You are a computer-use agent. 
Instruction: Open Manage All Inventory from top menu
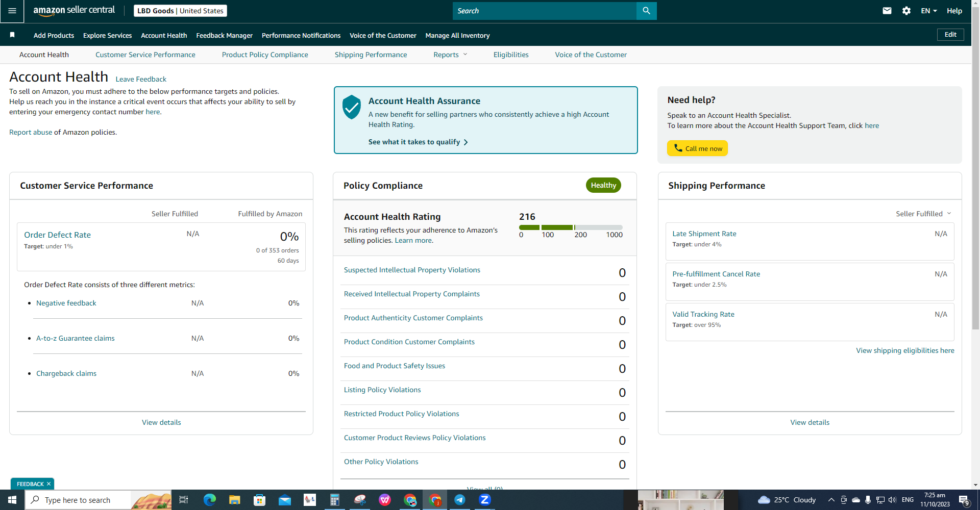click(x=457, y=35)
